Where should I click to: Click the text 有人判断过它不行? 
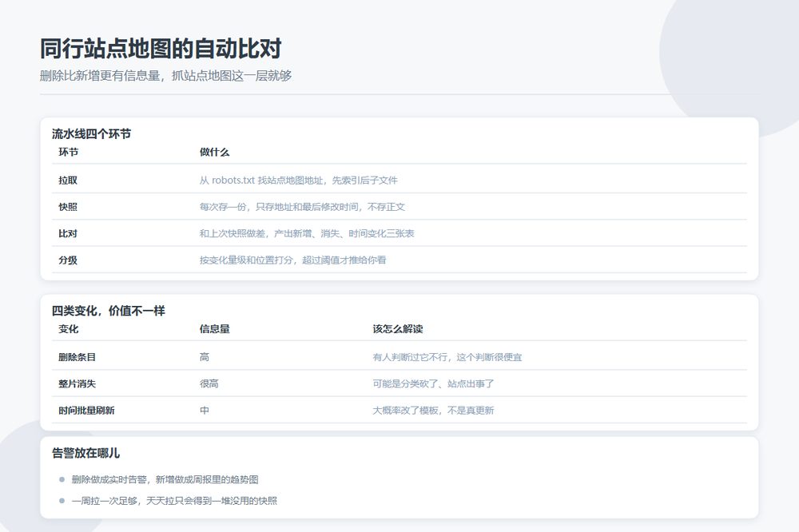410,357
